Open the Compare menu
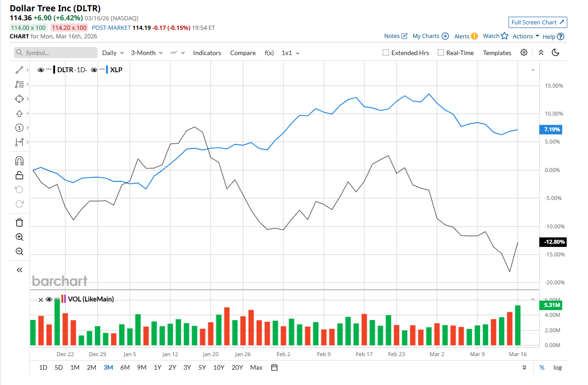This screenshot has height=385, width=588. [x=243, y=53]
